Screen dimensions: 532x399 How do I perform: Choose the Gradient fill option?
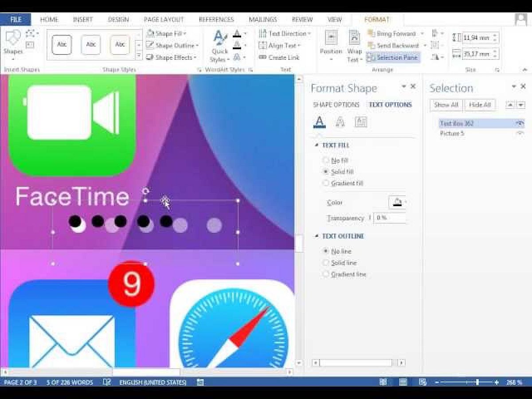tap(326, 183)
